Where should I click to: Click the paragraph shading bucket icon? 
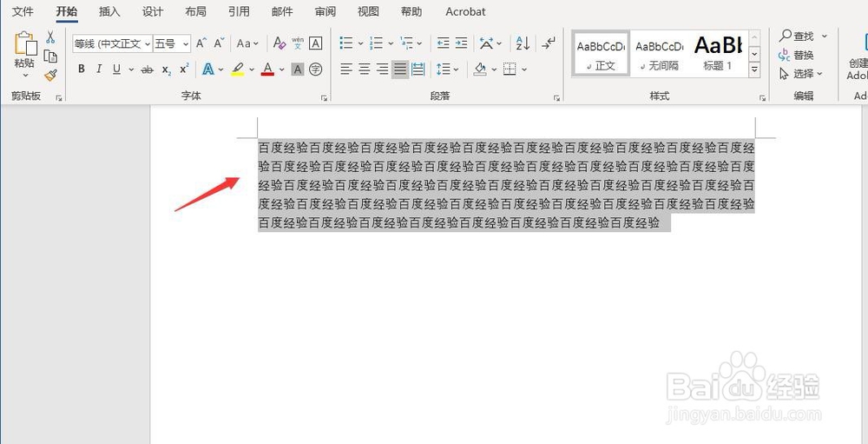(x=480, y=70)
